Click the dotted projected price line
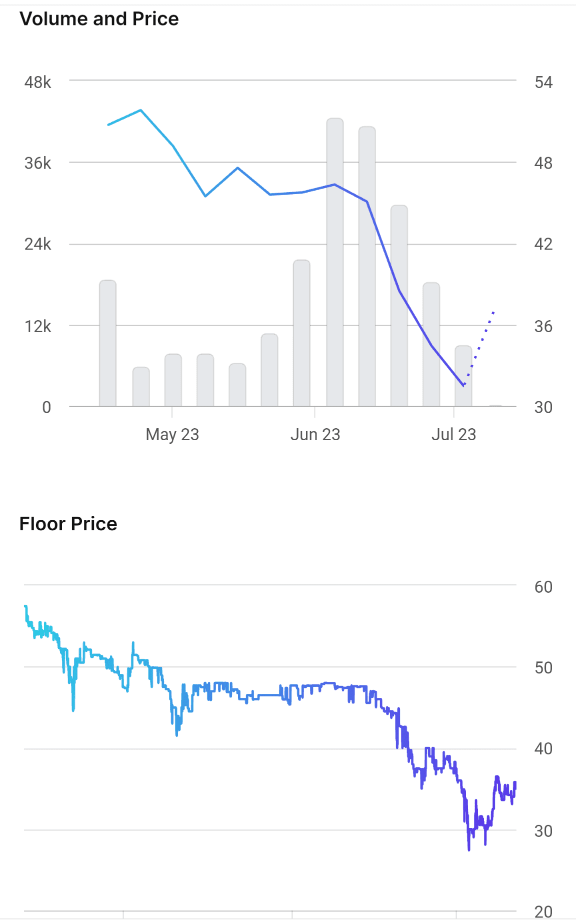The height and width of the screenshot is (924, 576). tap(480, 346)
